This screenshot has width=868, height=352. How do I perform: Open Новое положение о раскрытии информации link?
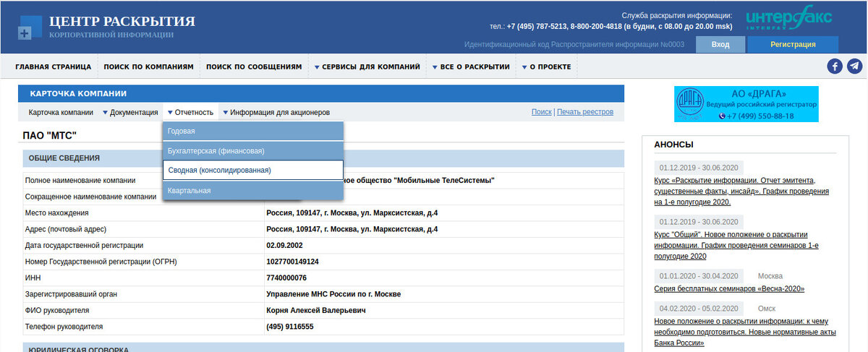tap(745, 332)
